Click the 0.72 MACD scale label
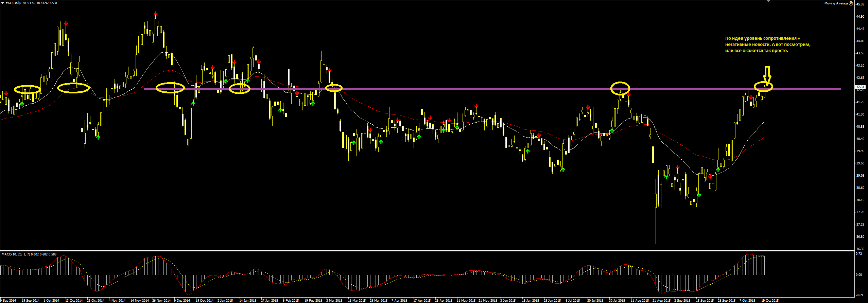868x303 pixels. click(x=859, y=254)
